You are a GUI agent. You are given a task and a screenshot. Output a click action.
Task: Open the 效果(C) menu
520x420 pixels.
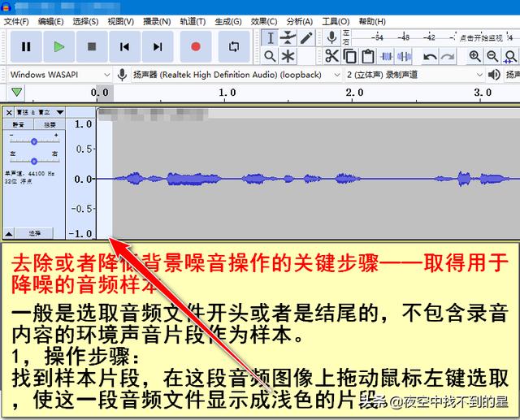coord(264,22)
